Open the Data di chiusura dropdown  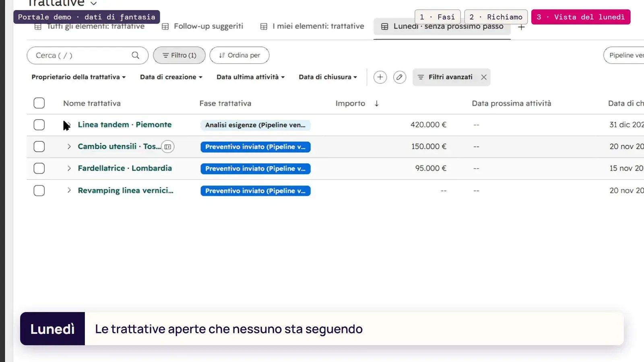328,77
